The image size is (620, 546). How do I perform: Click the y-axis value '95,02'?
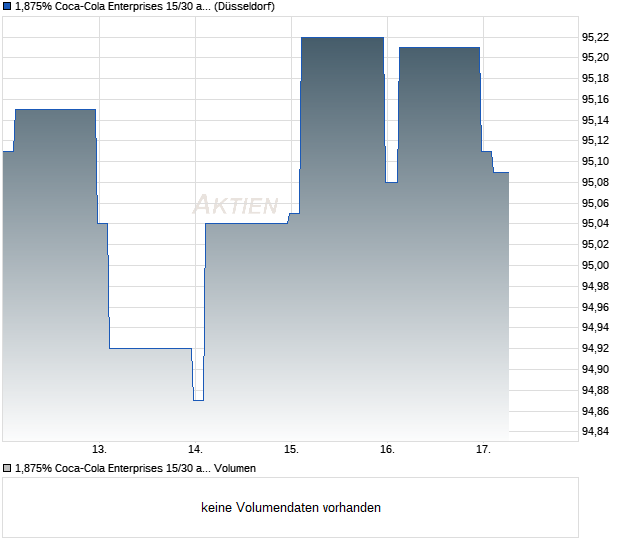click(595, 244)
